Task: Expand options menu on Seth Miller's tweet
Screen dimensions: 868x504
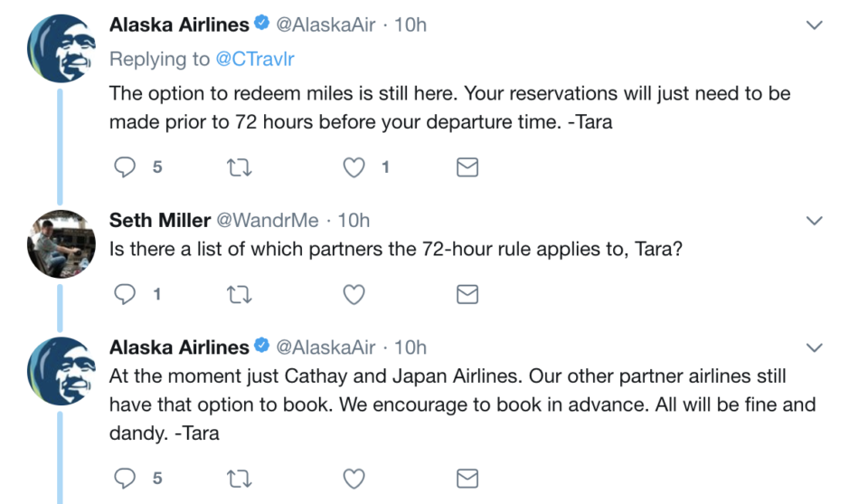Action: [x=814, y=221]
